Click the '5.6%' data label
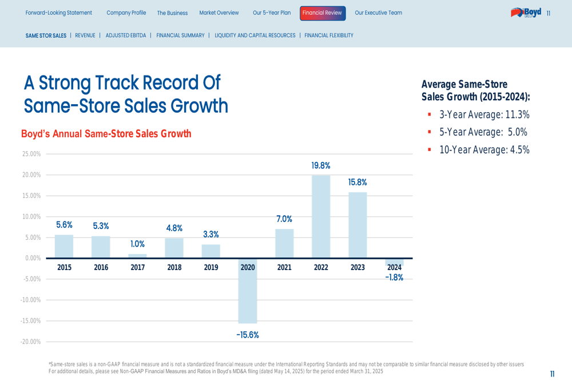Image resolution: width=572 pixels, height=392 pixels. [x=64, y=225]
